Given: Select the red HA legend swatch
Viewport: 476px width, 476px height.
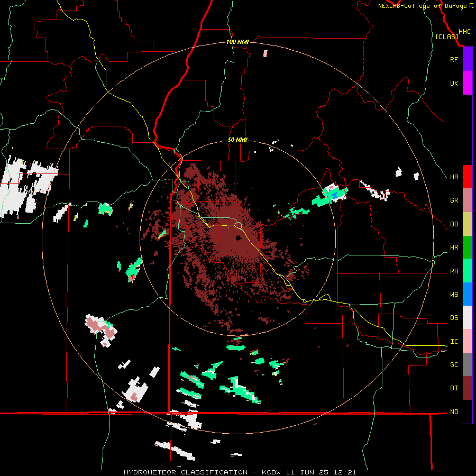Looking at the screenshot, I should click(467, 177).
